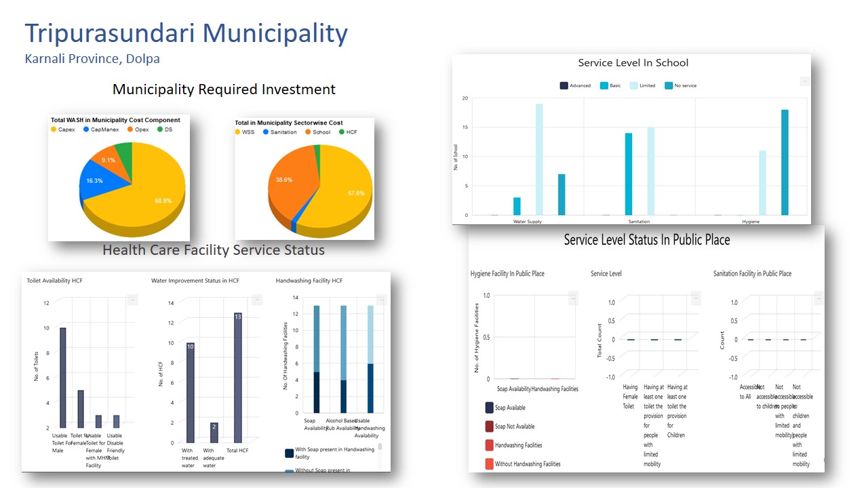Click the Usable Toilet For Male bar
This screenshot has height=488, width=868.
point(63,378)
